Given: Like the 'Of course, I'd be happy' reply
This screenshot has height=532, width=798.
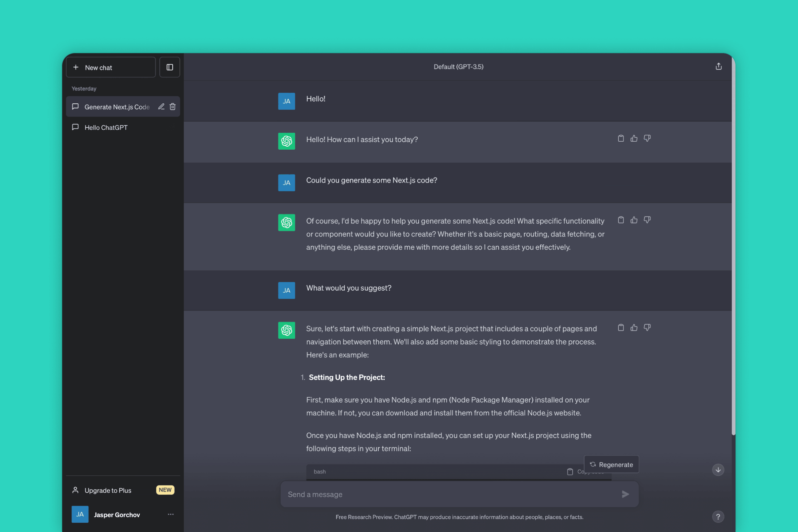Looking at the screenshot, I should (634, 220).
